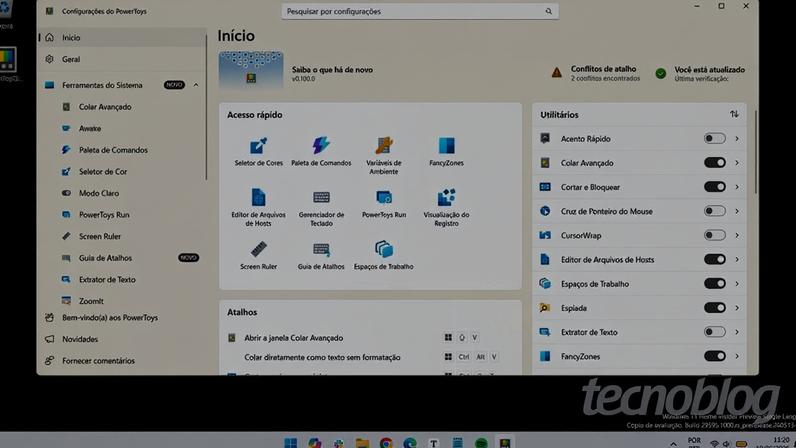This screenshot has width=796, height=448.
Task: Disable Editor de Arquivos de Hosts toggle
Action: [x=714, y=260]
